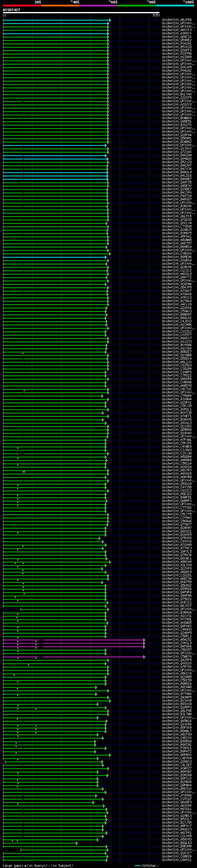
Task: Select the UniRef100_B0LY44 label
Action: coord(177,94)
